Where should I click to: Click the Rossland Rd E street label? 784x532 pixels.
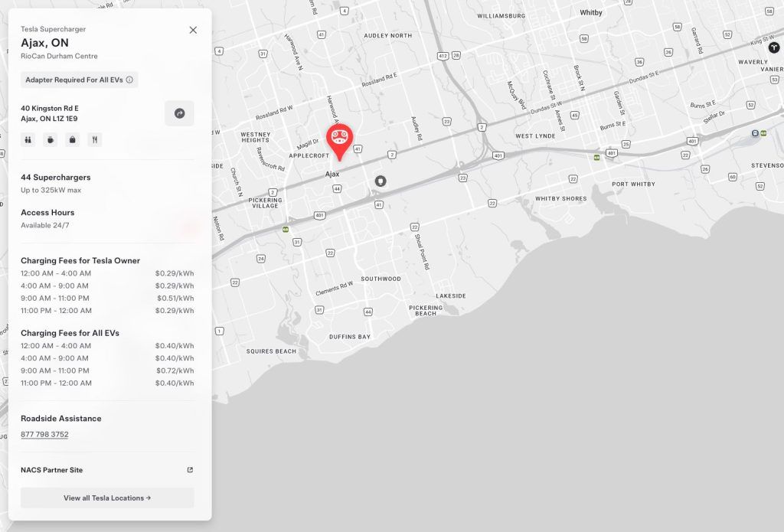tap(380, 80)
